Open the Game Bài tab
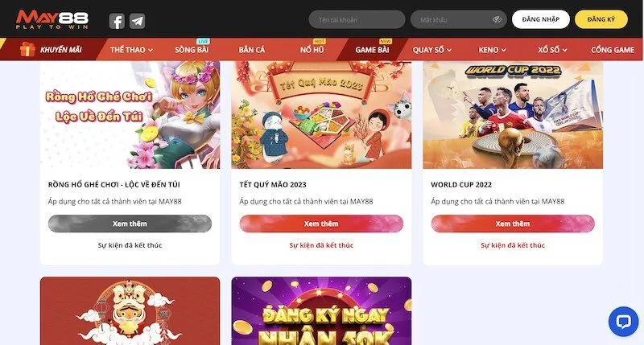 372,50
